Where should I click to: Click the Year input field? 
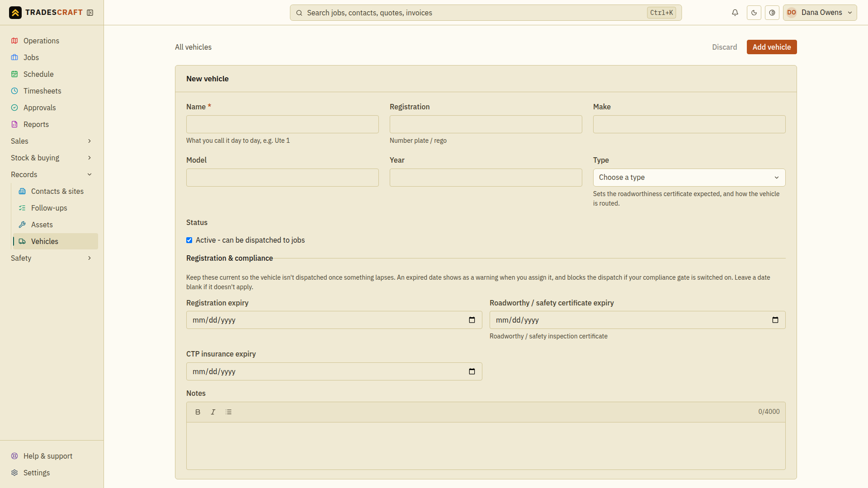(486, 178)
